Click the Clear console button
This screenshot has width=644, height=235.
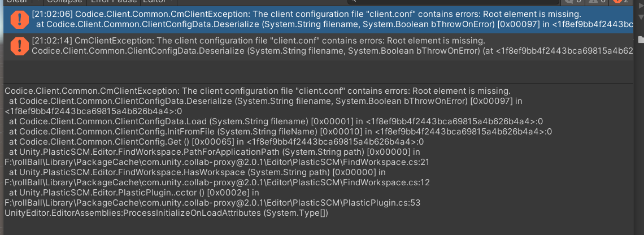pyautogui.click(x=16, y=2)
